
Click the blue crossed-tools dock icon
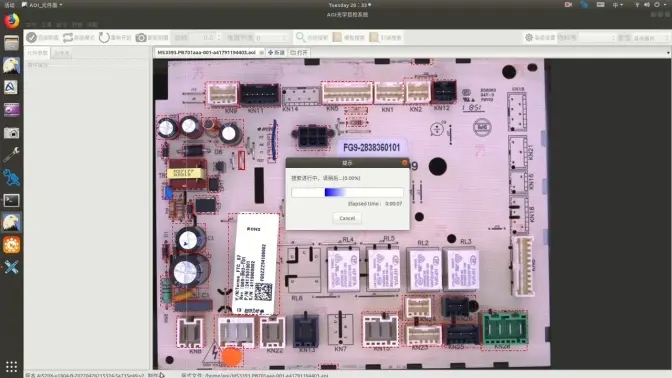(12, 267)
